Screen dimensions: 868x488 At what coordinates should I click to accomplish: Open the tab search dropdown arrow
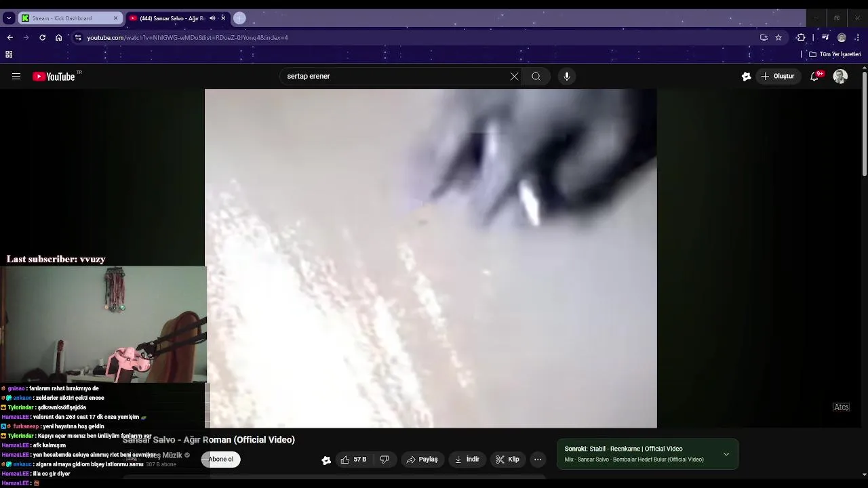click(x=8, y=18)
